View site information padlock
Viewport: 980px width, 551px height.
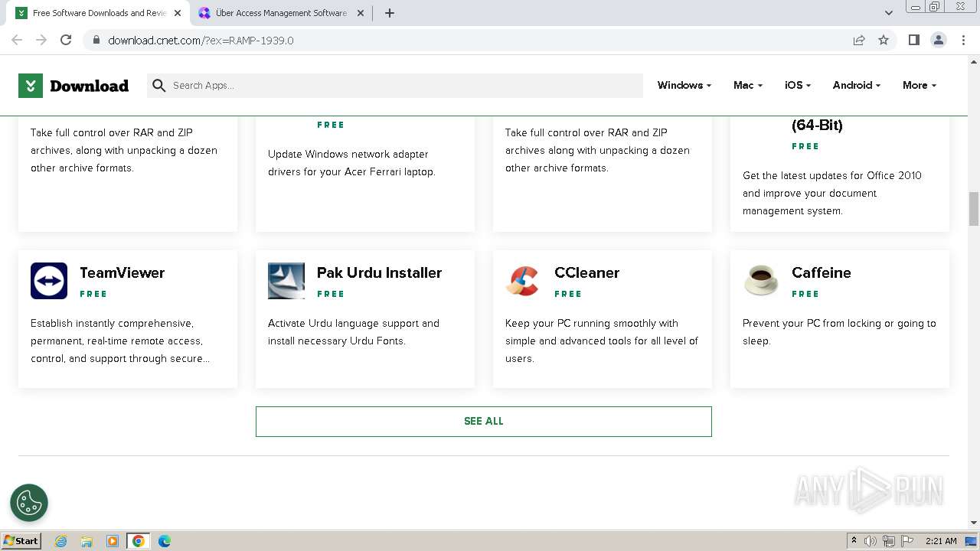click(x=96, y=40)
